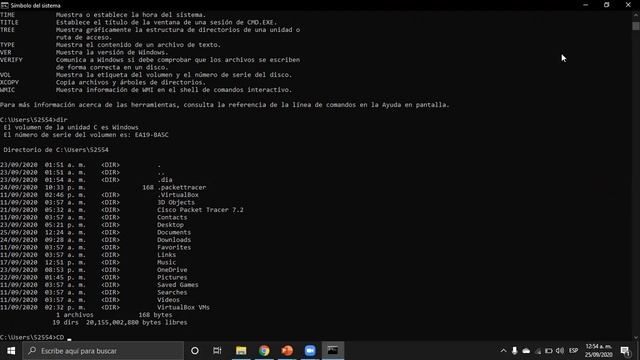The height and width of the screenshot is (360, 640).
Task: Click the microphone tray icon
Action: pyautogui.click(x=515, y=351)
